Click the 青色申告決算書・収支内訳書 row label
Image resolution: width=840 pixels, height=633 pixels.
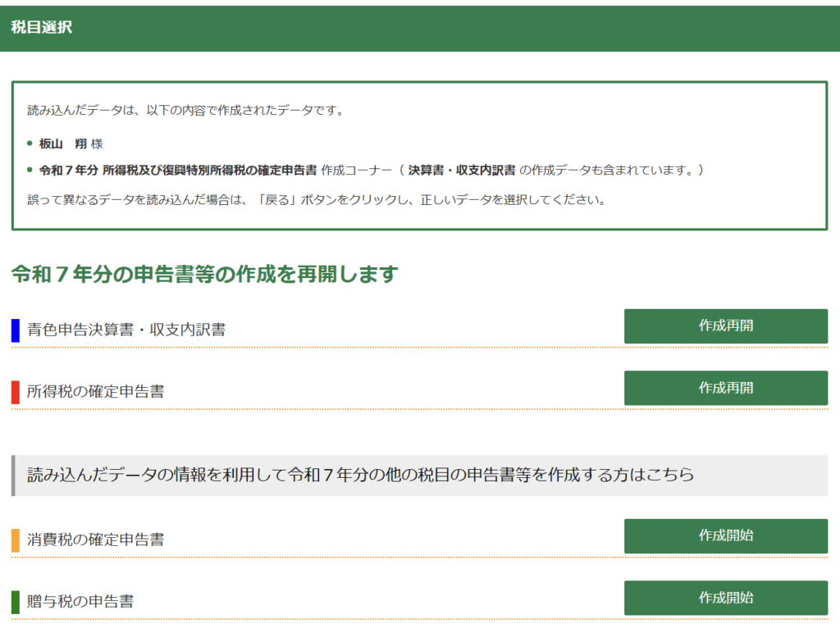126,330
